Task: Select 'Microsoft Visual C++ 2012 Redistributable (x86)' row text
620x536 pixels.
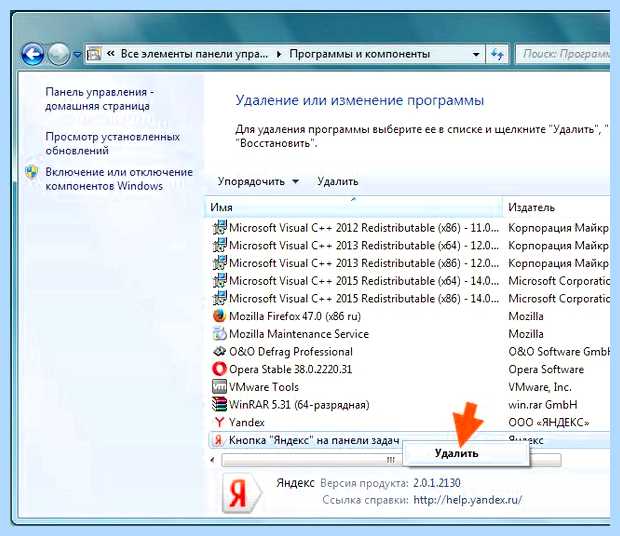Action: (x=364, y=228)
